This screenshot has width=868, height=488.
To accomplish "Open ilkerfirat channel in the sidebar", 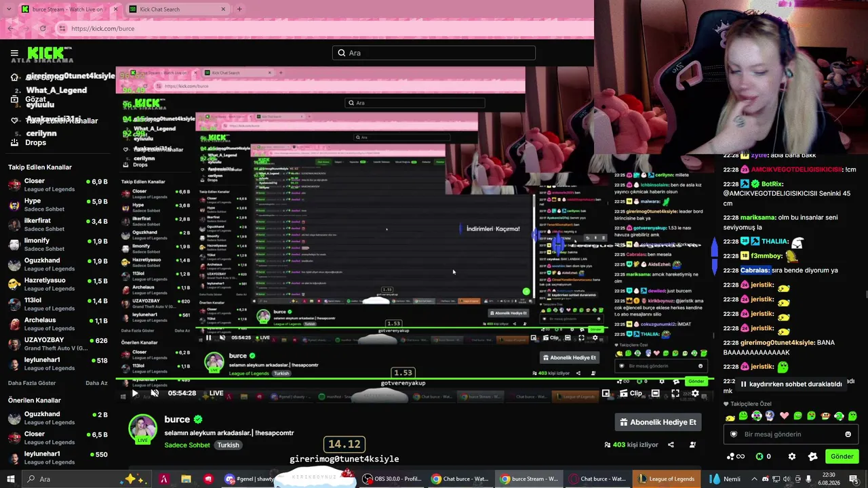I will [x=58, y=224].
